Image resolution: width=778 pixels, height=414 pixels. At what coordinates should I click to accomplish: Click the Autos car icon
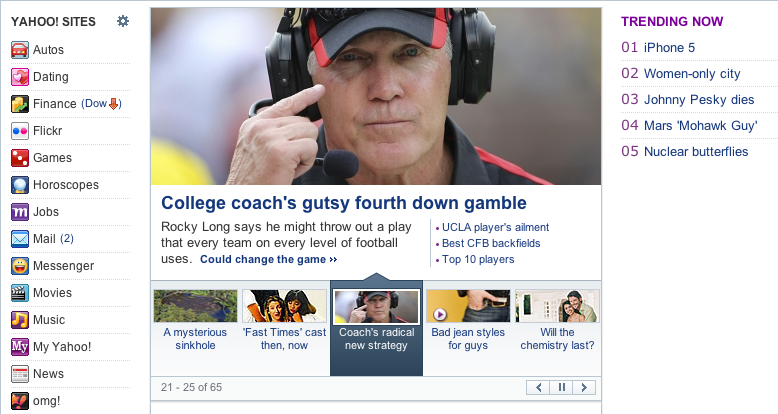click(x=19, y=50)
